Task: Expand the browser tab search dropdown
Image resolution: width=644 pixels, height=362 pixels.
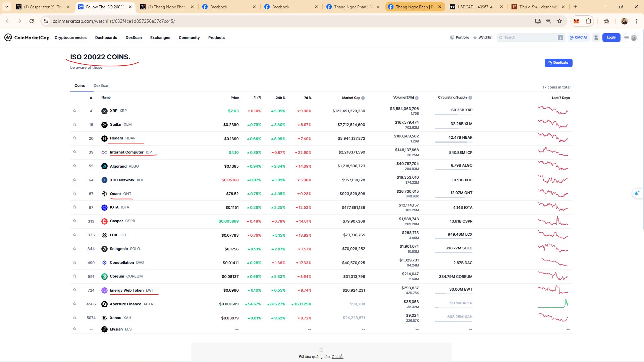Action: point(6,7)
